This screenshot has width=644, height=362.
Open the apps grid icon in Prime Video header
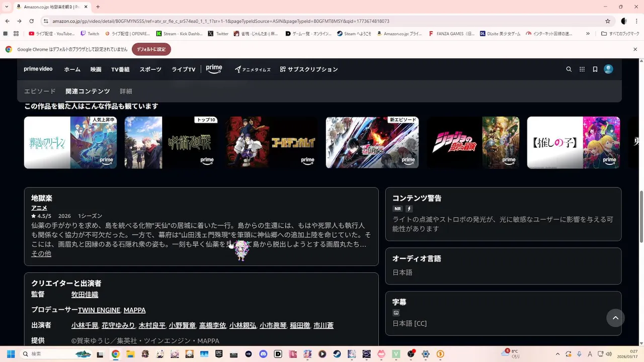[x=582, y=69]
